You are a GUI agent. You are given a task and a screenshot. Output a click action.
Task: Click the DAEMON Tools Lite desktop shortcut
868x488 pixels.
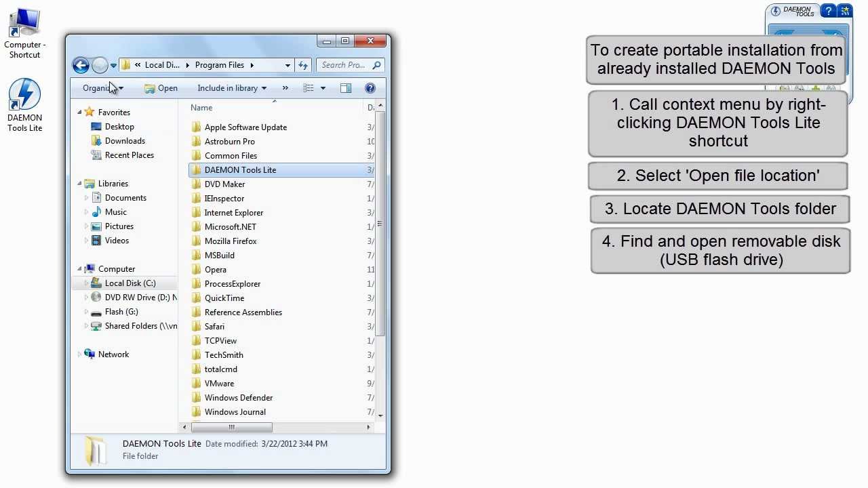point(25,106)
